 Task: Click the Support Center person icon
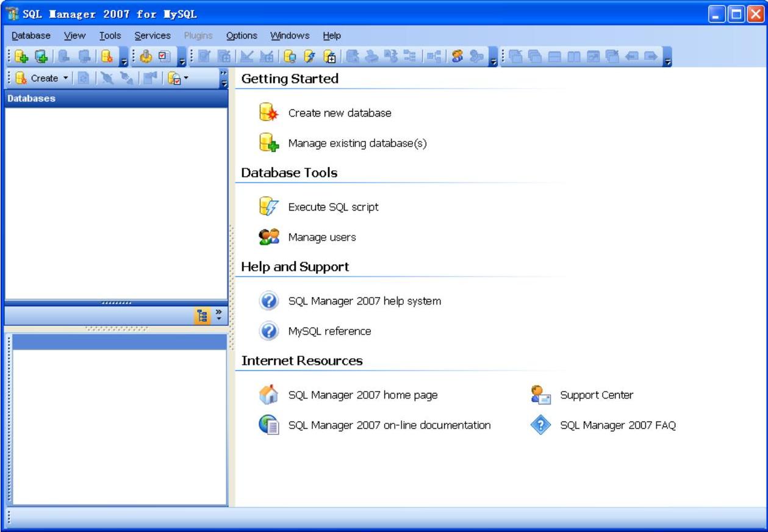541,395
